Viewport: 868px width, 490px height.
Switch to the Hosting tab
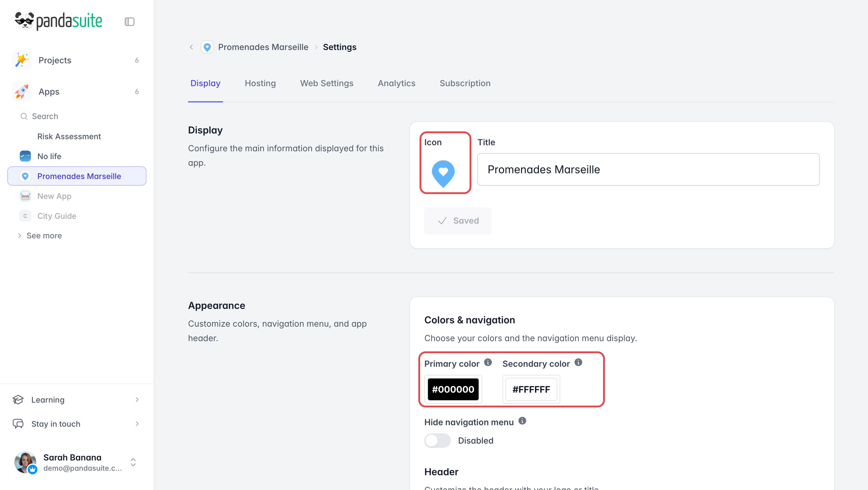click(x=260, y=83)
